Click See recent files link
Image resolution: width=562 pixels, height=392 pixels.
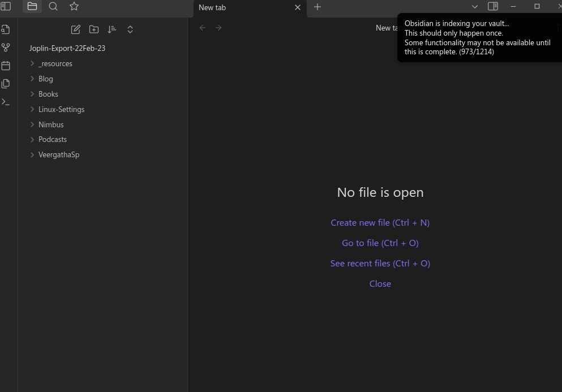[380, 264]
